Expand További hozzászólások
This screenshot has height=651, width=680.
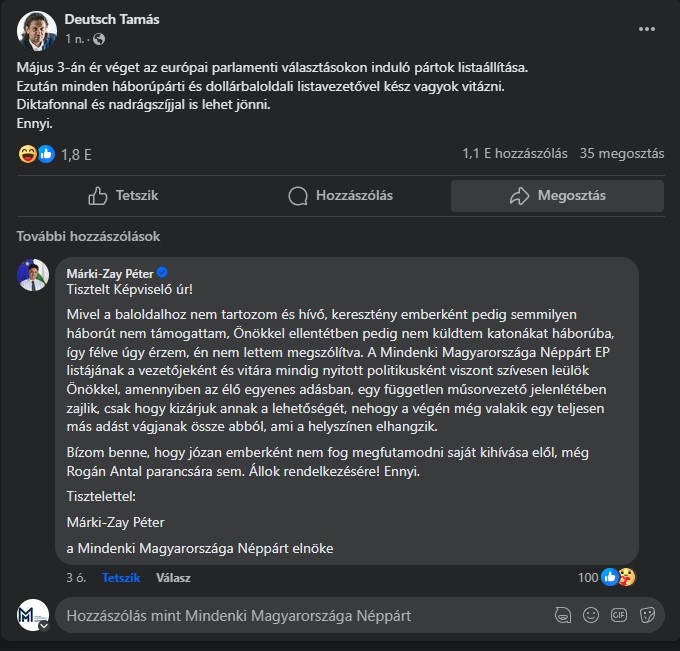(x=88, y=237)
